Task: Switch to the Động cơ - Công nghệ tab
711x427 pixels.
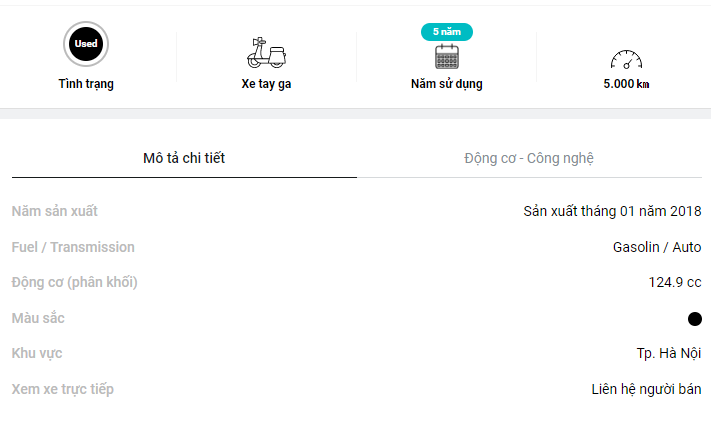Action: 529,158
